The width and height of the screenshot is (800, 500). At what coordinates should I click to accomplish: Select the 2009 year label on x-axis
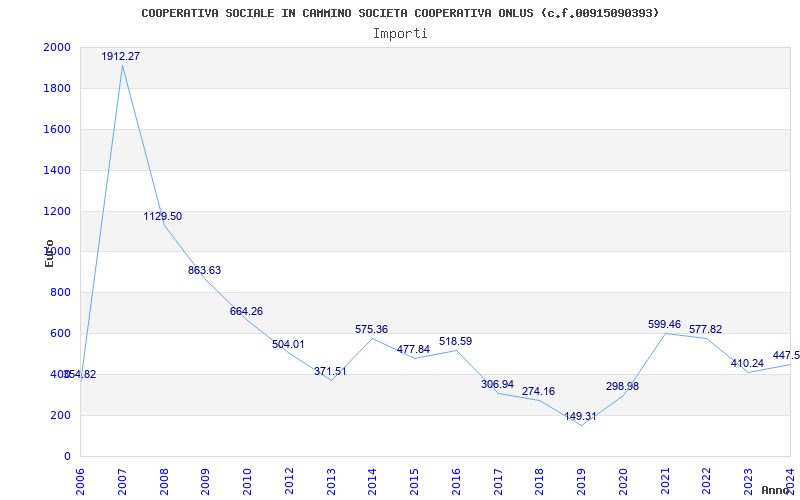(x=206, y=481)
